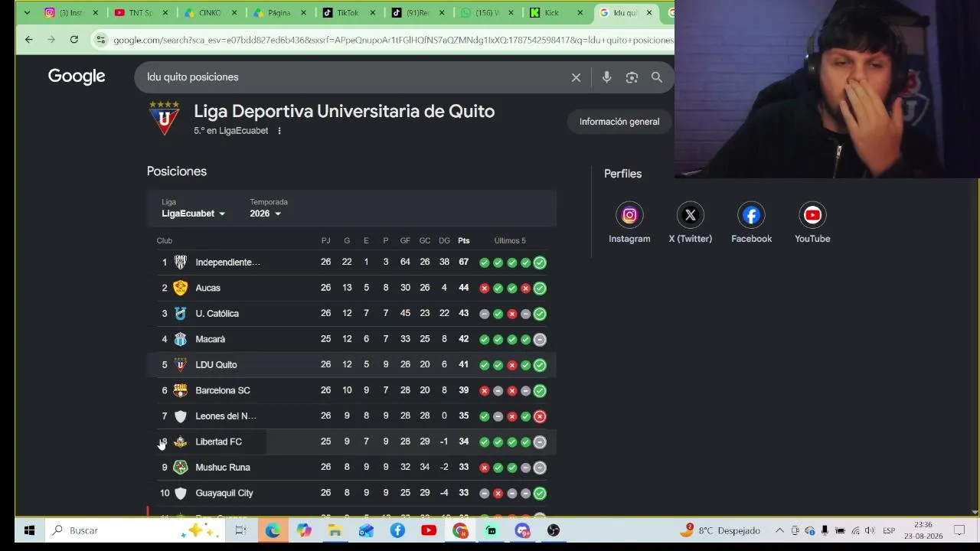
Task: Click the Aucas club crest
Action: [x=180, y=288]
